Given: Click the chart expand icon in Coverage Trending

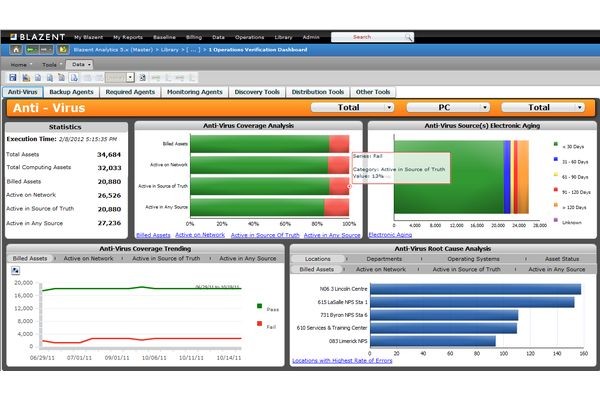Looking at the screenshot, I should (x=15, y=270).
